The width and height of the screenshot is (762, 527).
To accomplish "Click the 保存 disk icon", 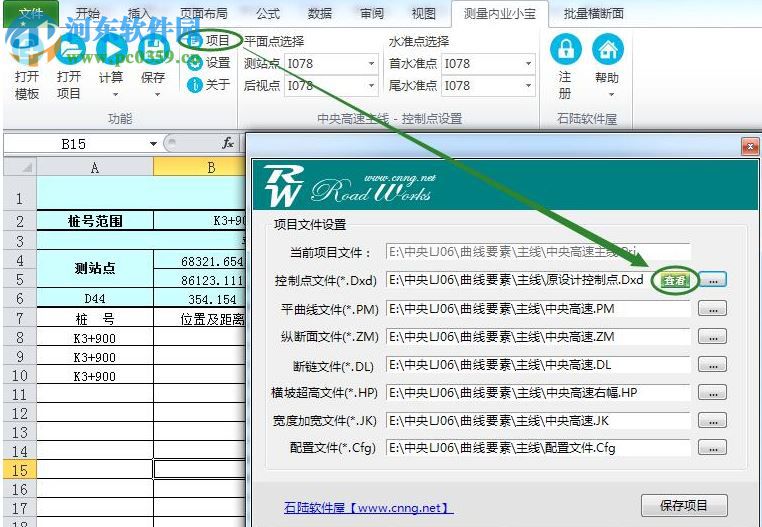I will 153,49.
